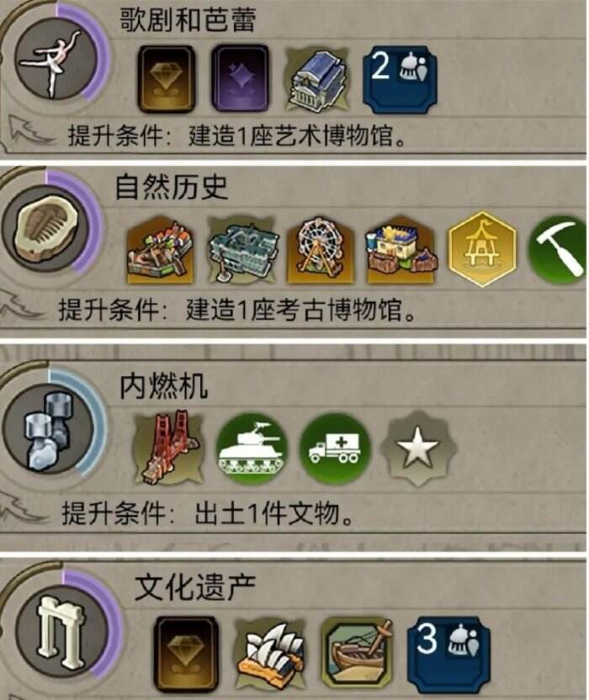Select the trilobite fossil Natural History icon
The height and width of the screenshot is (700, 589).
pyautogui.click(x=48, y=228)
